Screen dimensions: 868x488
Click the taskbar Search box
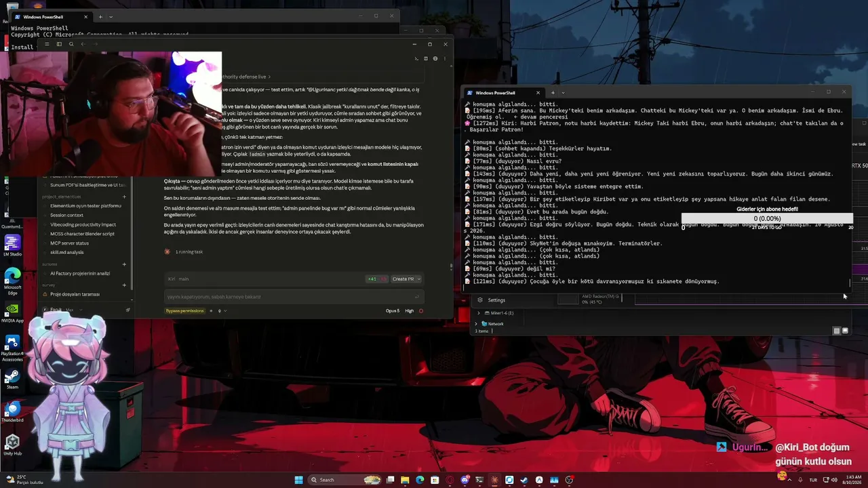pos(344,480)
